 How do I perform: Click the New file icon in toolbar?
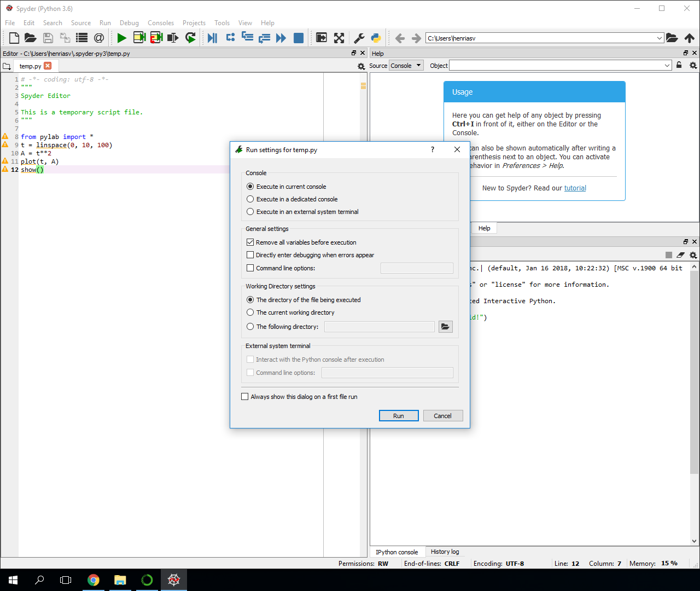pyautogui.click(x=14, y=38)
